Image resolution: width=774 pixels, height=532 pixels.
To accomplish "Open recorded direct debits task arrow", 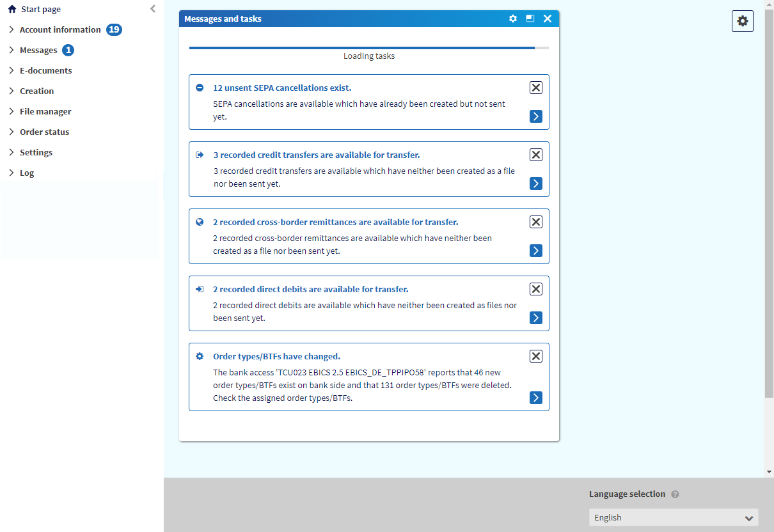I will [x=536, y=318].
